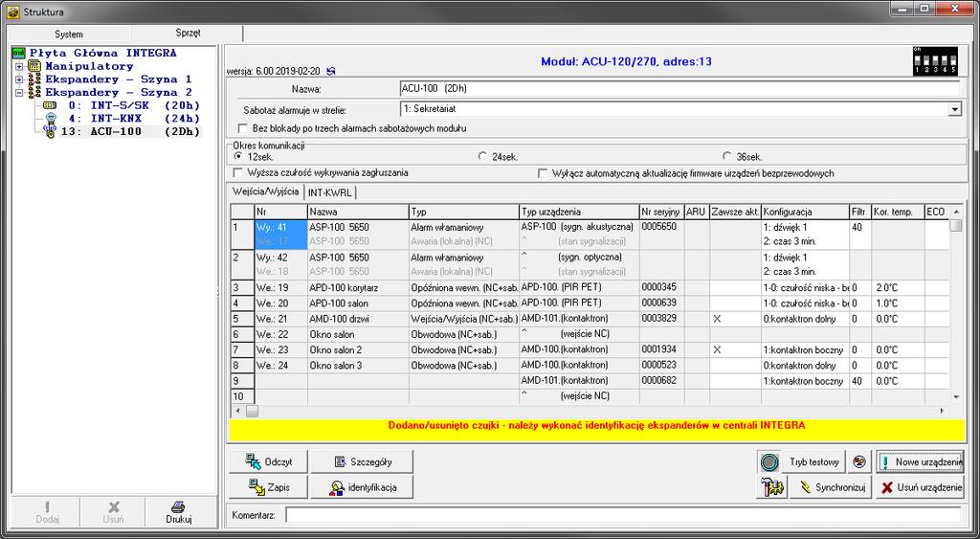Image resolution: width=980 pixels, height=539 pixels.
Task: Click the DIP switch address icon
Action: [934, 60]
